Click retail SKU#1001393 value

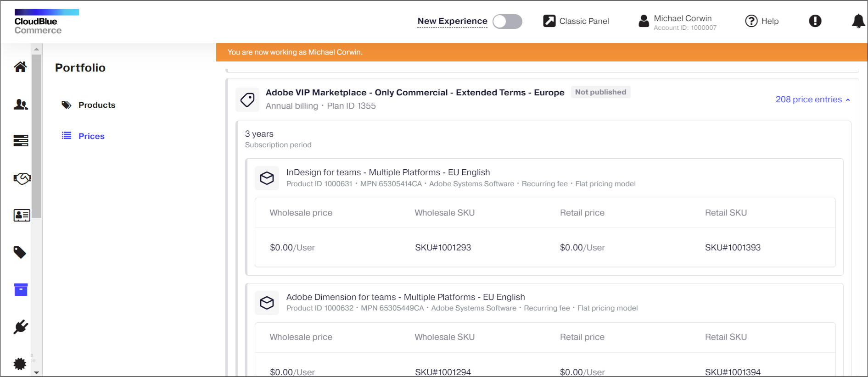(733, 248)
